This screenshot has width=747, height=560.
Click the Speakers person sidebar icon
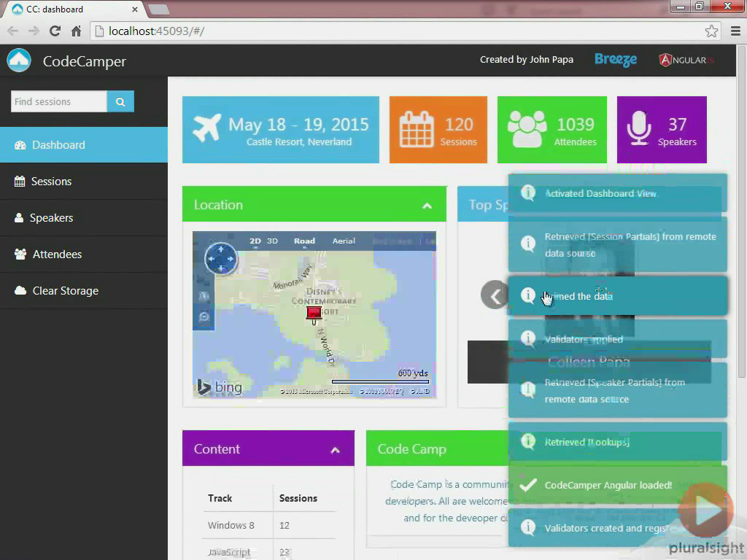pos(18,217)
